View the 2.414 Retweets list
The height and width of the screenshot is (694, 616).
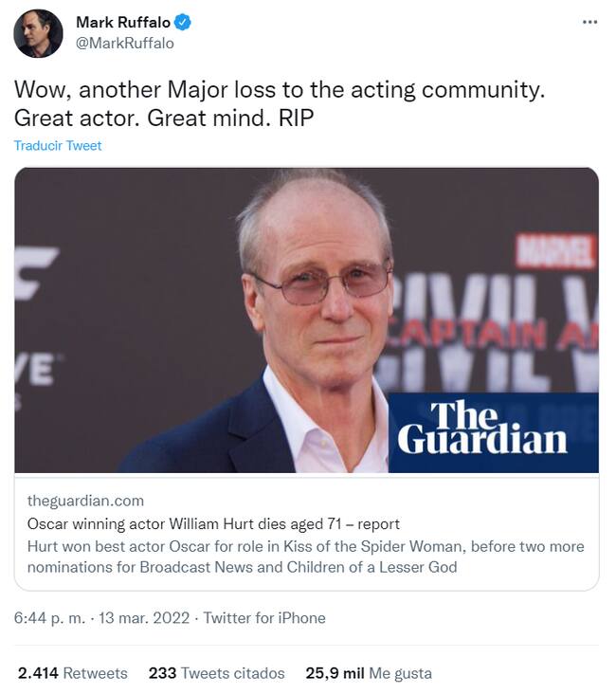point(72,673)
